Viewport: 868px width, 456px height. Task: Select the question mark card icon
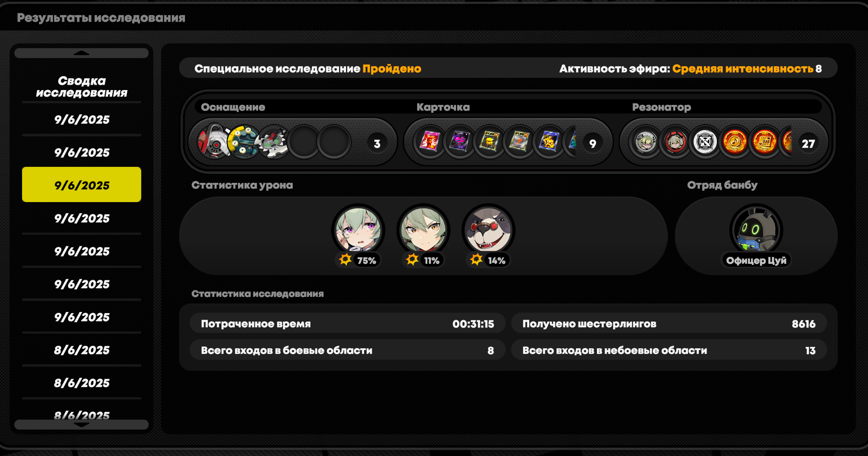click(x=519, y=142)
